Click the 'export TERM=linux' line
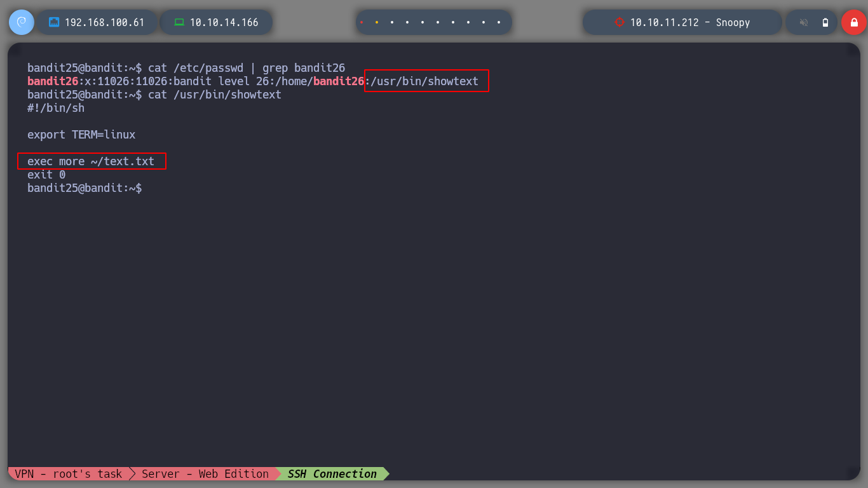868x488 pixels. [81, 135]
